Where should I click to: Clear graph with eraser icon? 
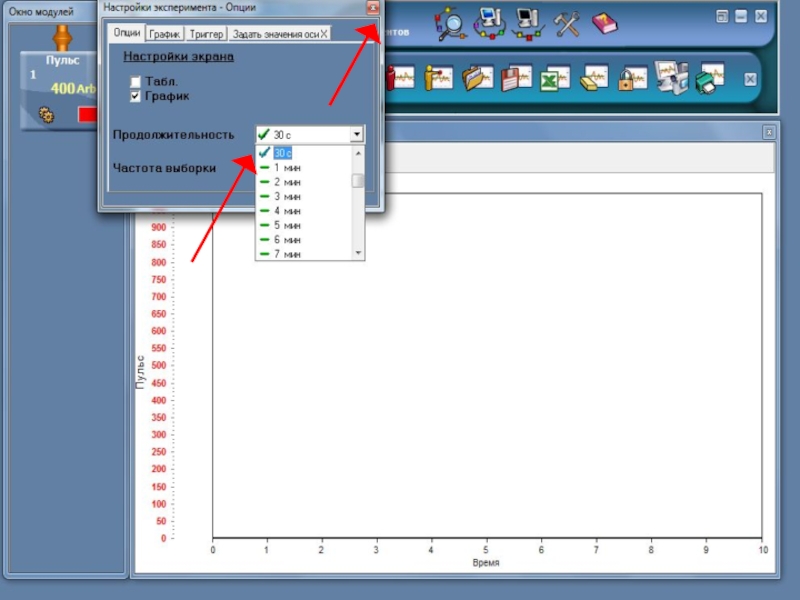[x=594, y=79]
